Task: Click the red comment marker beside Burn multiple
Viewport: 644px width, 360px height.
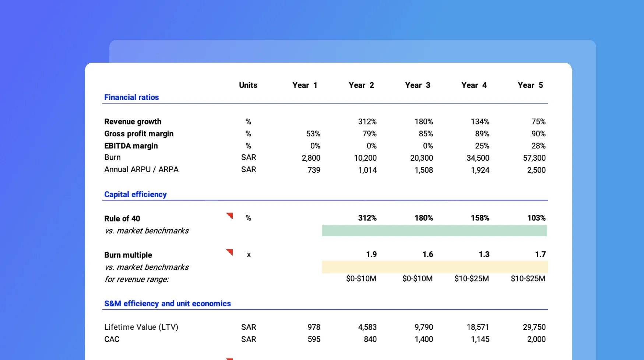Action: pos(230,252)
